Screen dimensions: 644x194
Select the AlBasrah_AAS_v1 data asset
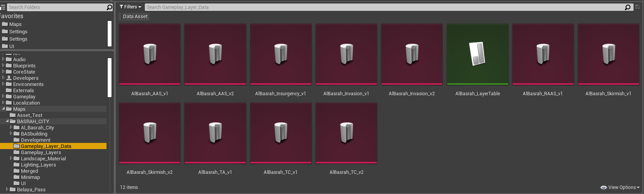coord(149,55)
